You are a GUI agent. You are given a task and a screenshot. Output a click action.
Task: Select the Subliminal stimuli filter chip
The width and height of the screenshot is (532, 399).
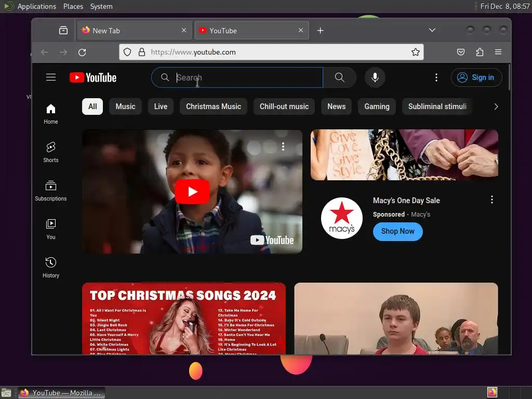437,107
